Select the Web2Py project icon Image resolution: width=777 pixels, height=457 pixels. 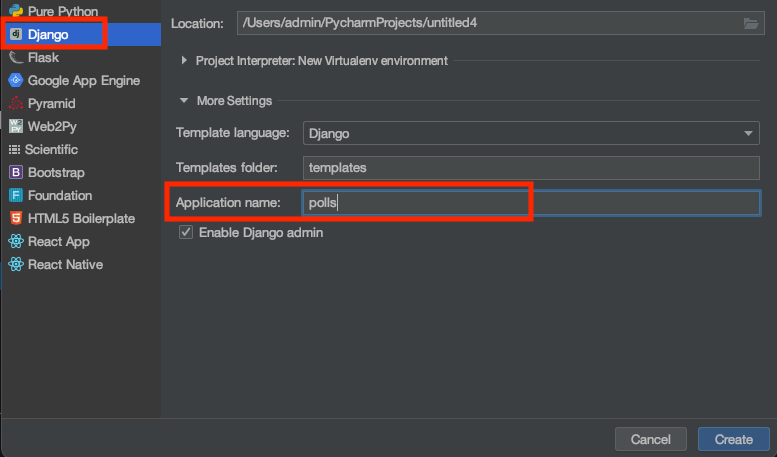[x=16, y=126]
